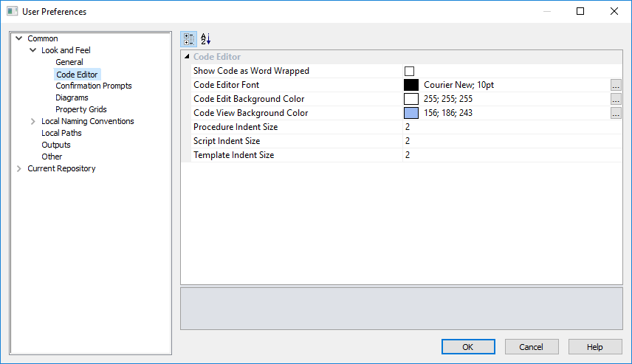Image resolution: width=632 pixels, height=364 pixels.
Task: Enable Show Code as Word Wrapped
Action: [409, 71]
